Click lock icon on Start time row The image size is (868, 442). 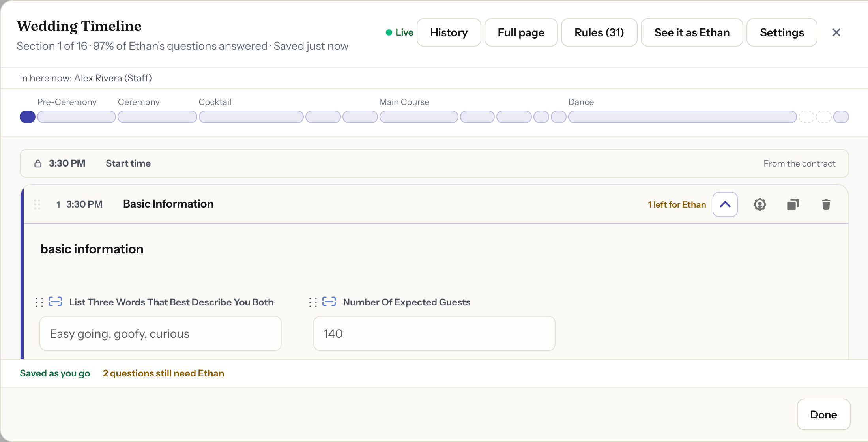[x=38, y=163]
